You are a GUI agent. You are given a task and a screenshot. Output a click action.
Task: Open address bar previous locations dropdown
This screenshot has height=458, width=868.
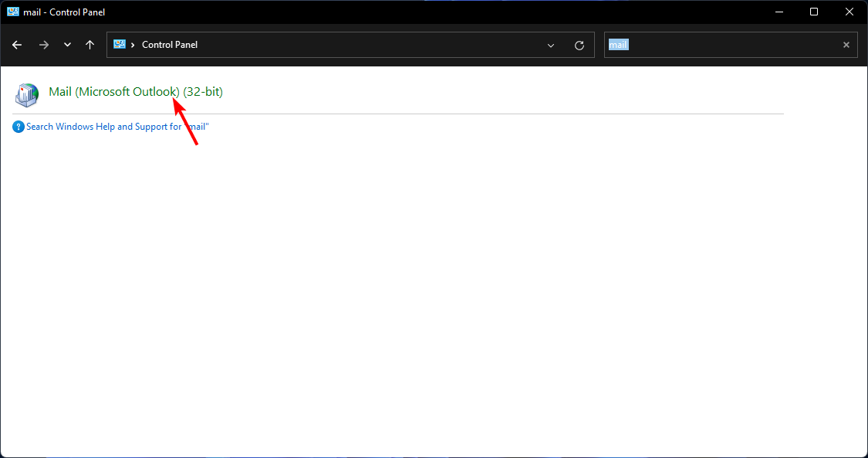(551, 46)
